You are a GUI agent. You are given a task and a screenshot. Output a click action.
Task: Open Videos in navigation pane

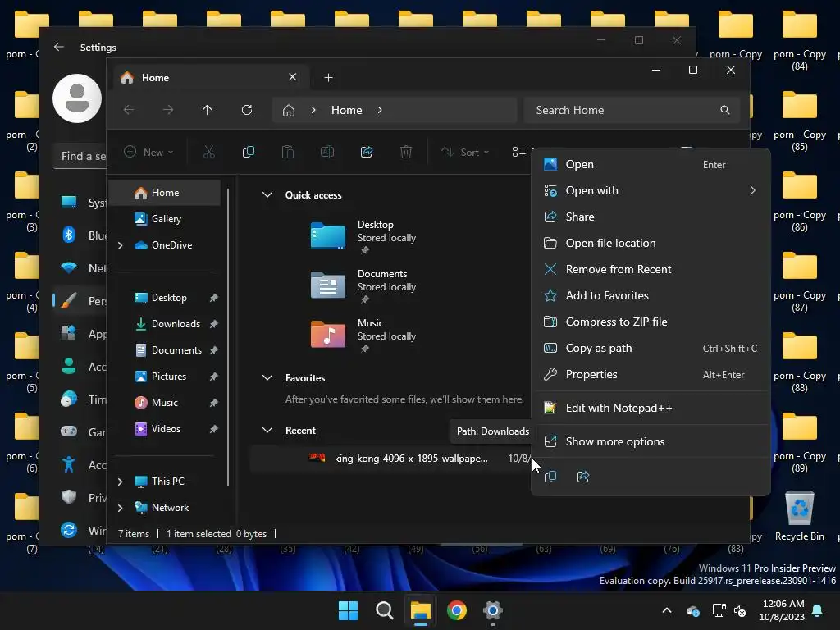165,429
